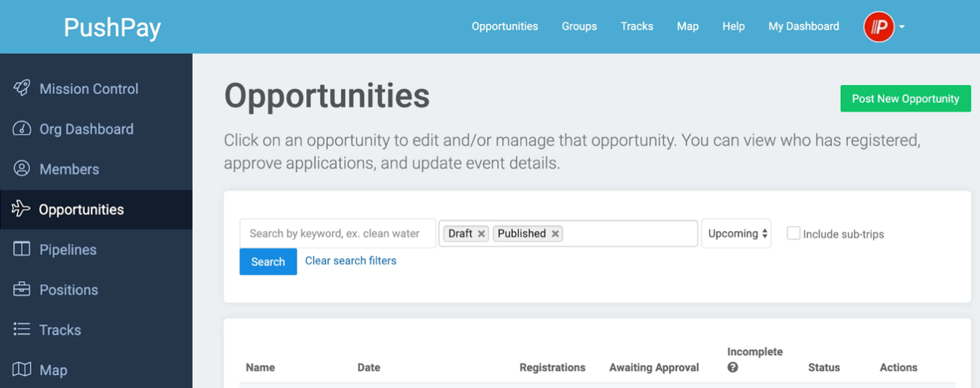The width and height of the screenshot is (980, 388).
Task: Click the Opportunities airplane icon
Action: point(21,208)
